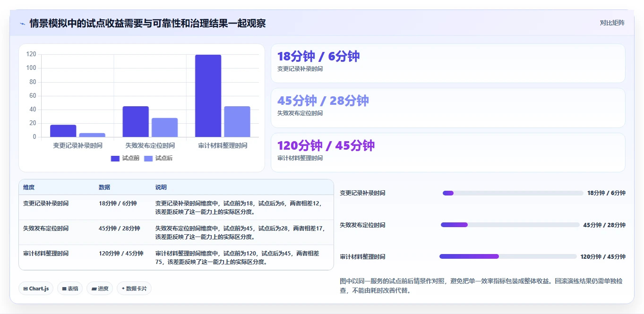This screenshot has width=644, height=314.
Task: Click description mentioning 两者相差17
Action: click(x=240, y=233)
